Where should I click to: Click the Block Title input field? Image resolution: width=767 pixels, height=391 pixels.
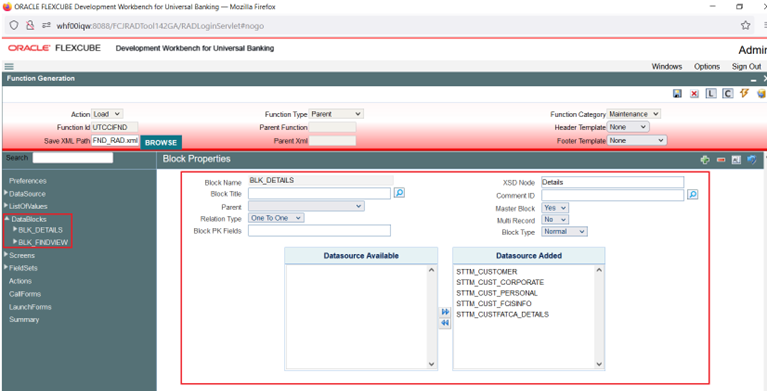pos(319,193)
